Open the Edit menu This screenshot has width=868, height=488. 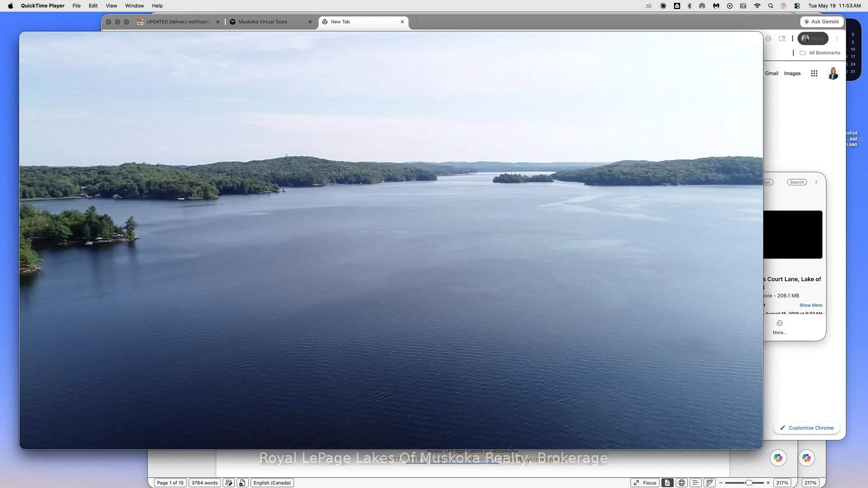[x=93, y=6]
